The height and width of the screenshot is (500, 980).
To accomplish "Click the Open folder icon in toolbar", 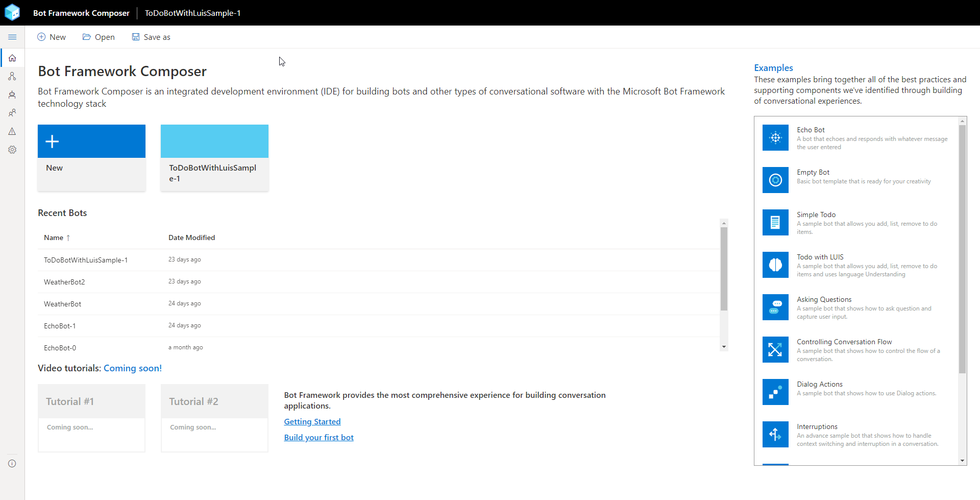I will coord(86,37).
